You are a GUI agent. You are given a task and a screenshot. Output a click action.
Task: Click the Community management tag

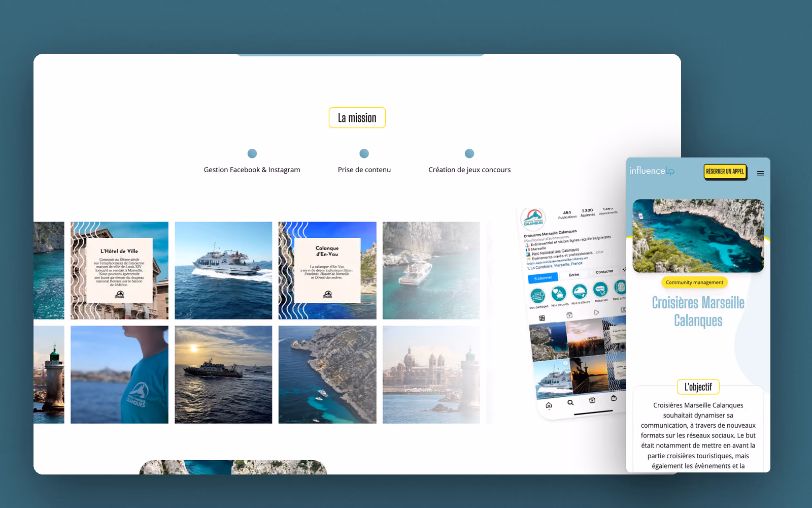click(694, 282)
